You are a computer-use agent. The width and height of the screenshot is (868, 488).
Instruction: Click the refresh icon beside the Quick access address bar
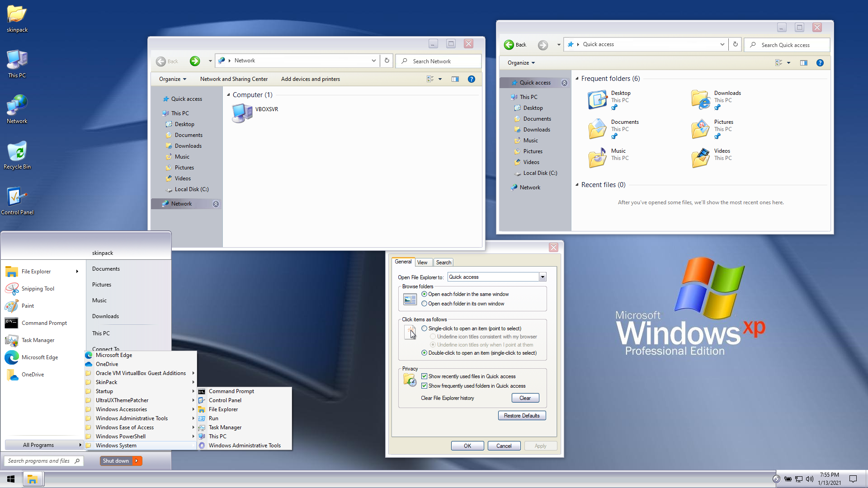736,44
